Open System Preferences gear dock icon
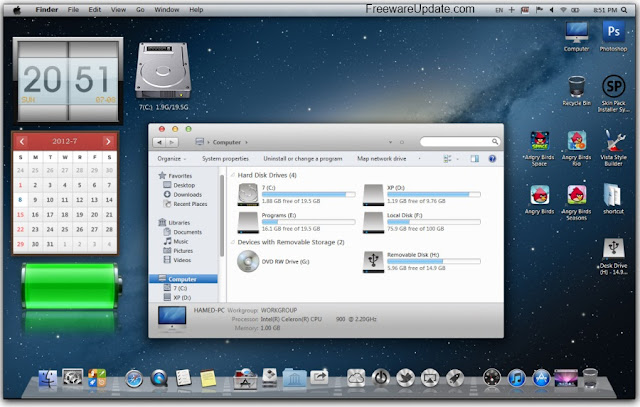This screenshot has width=640, height=407. click(72, 378)
